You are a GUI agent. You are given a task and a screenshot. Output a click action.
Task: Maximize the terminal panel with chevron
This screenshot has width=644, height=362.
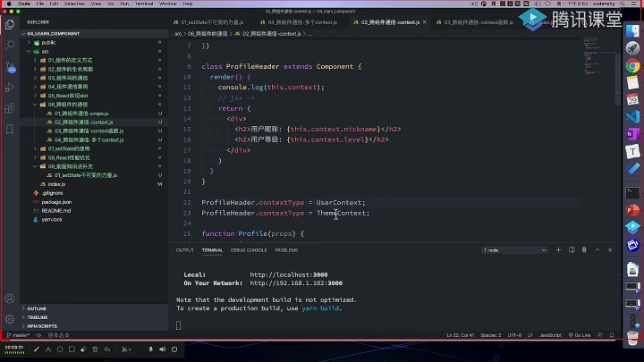597,250
